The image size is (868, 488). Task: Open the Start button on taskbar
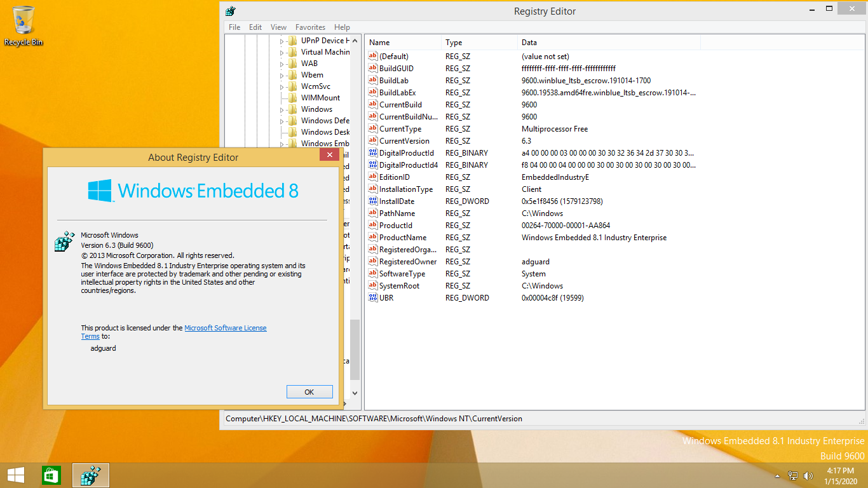pos(16,475)
